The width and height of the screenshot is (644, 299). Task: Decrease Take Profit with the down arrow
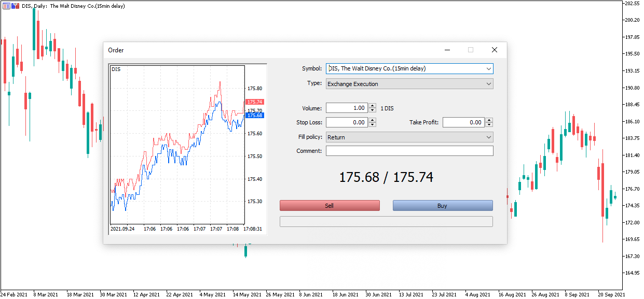tap(489, 125)
